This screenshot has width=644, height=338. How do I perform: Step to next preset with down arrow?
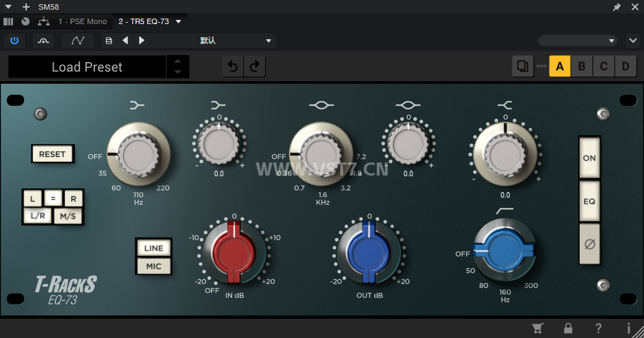[x=178, y=72]
